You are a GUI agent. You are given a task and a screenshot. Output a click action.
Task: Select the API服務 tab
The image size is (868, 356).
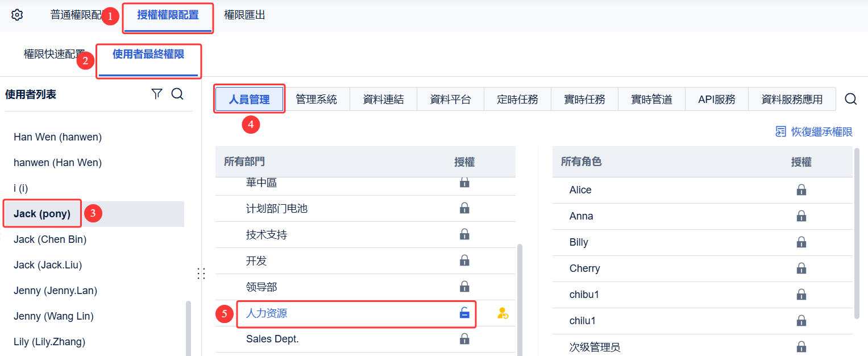tap(717, 100)
